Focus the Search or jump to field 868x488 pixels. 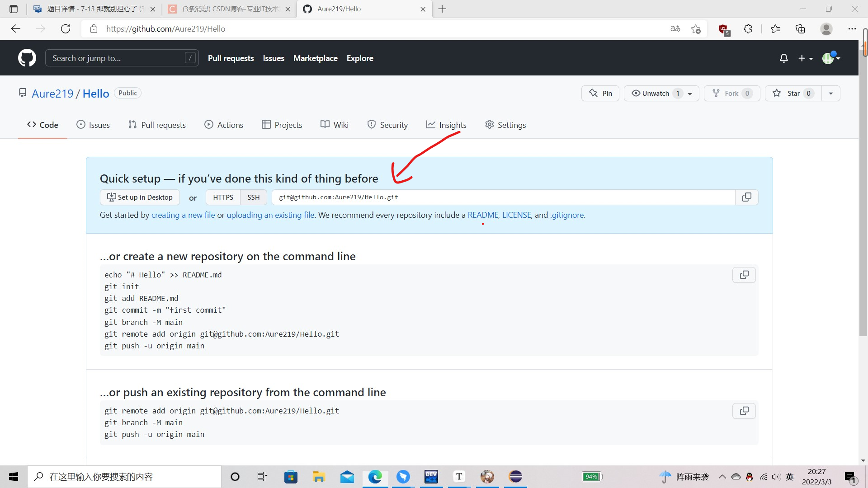point(122,58)
